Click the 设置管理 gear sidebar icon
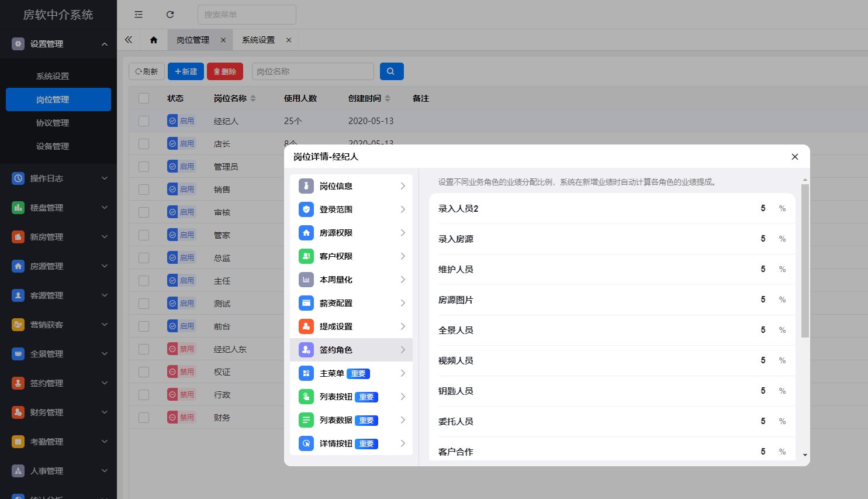The width and height of the screenshot is (868, 499). click(18, 44)
